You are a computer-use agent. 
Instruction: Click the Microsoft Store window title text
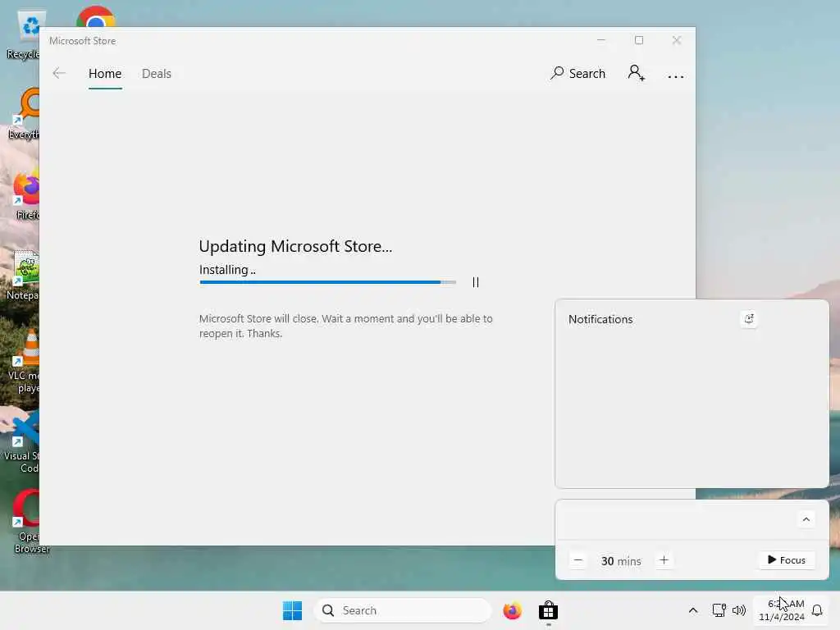click(x=83, y=41)
